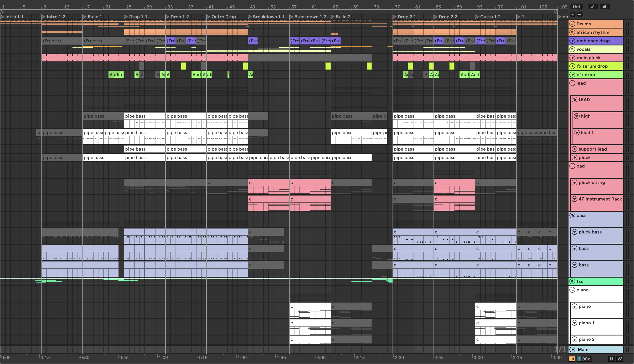The image size is (634, 364).
Task: Click the lock envelopes padlock icon
Action: click(x=605, y=7)
